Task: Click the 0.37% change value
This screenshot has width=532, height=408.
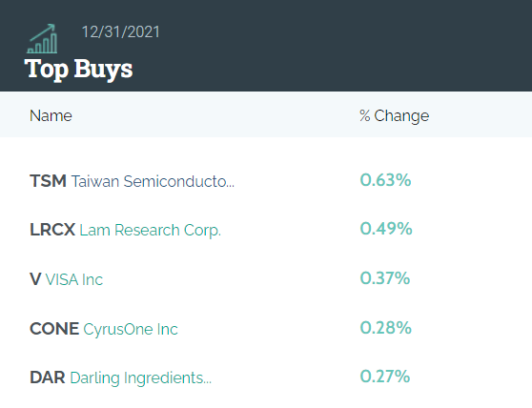Action: pyautogui.click(x=385, y=278)
